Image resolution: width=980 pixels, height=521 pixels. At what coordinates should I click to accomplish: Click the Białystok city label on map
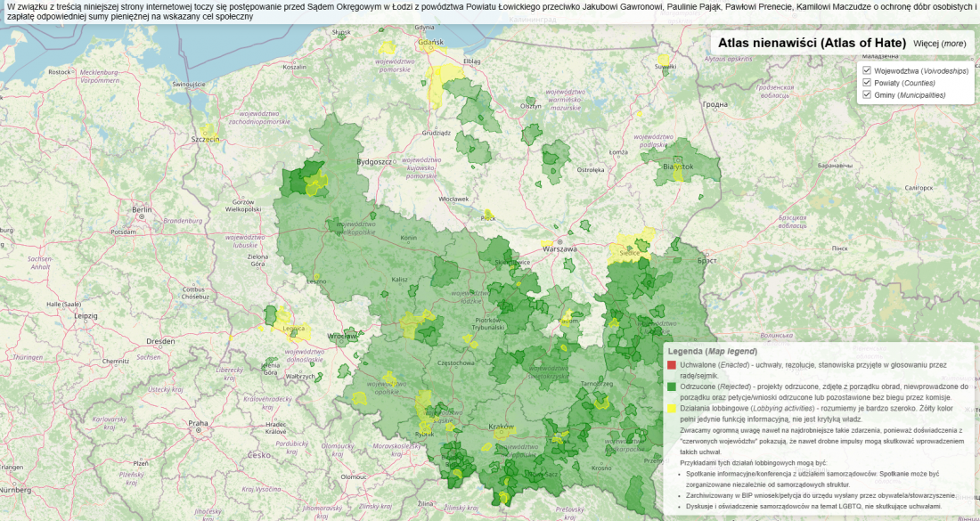click(x=678, y=167)
